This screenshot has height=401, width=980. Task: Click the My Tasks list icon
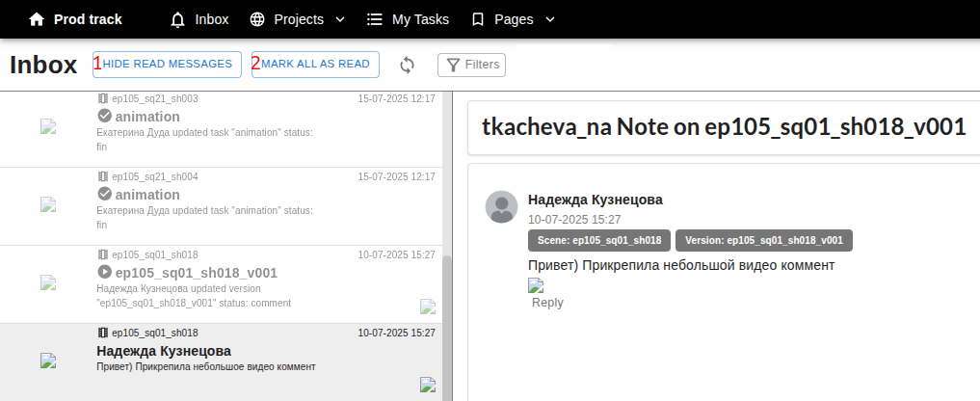375,19
